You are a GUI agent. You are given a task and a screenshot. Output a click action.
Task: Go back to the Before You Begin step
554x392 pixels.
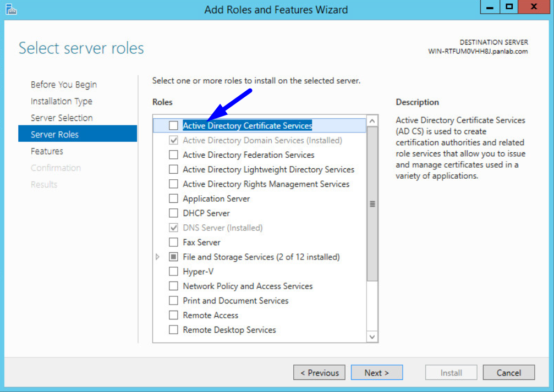[64, 84]
